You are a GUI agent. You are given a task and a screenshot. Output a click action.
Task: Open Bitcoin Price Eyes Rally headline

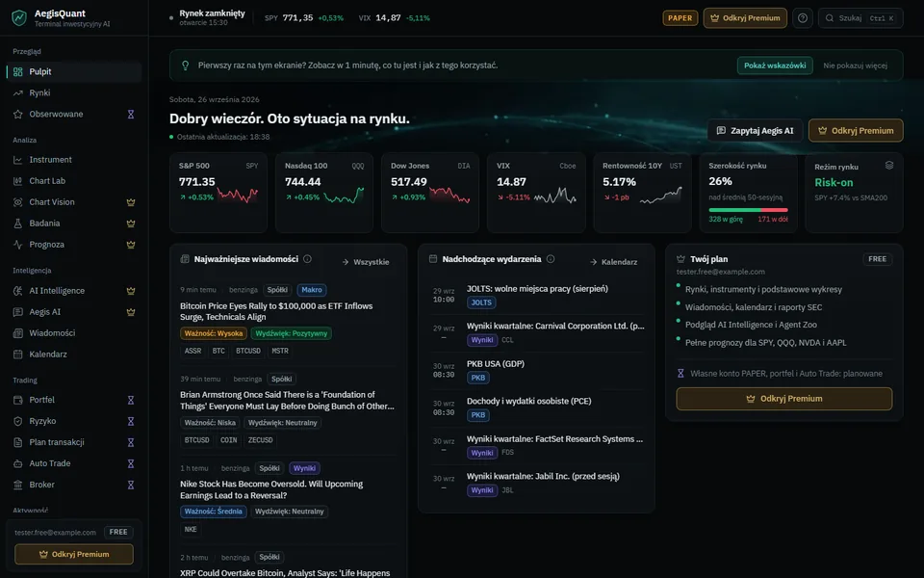tap(276, 311)
